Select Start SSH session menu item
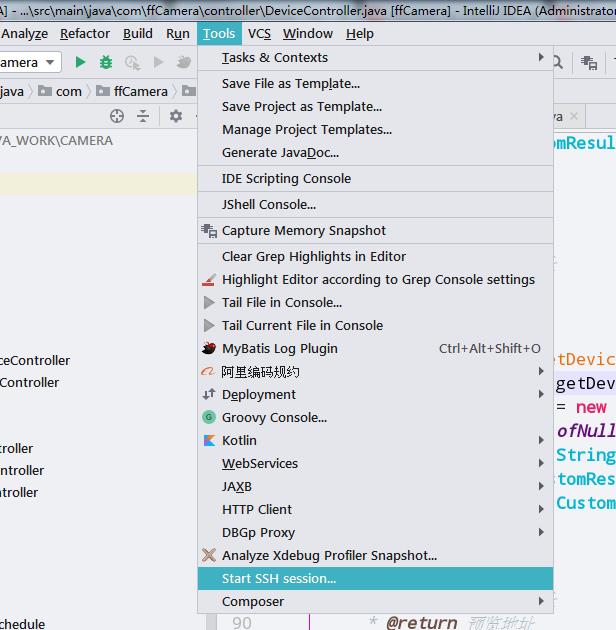Screen dimensions: 616x630 (279, 578)
